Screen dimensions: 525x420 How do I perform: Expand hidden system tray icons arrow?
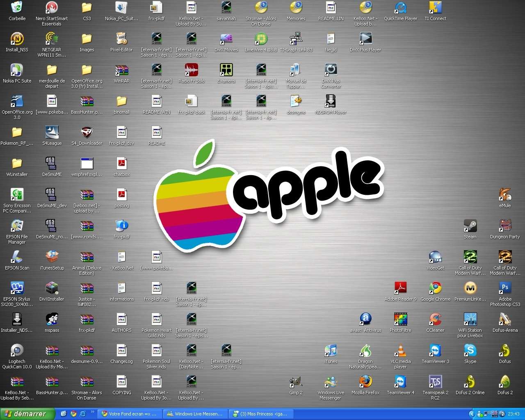click(471, 414)
